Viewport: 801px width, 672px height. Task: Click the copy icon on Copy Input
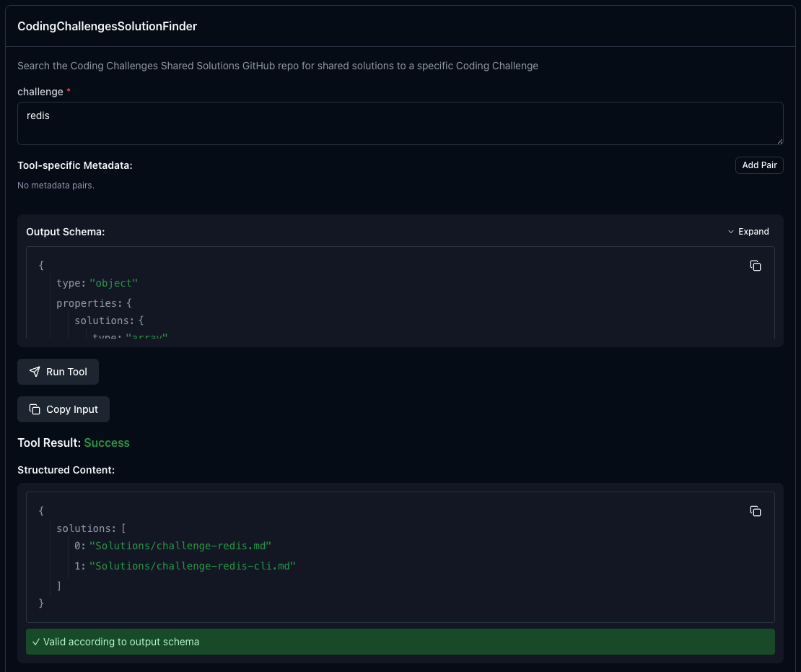[x=35, y=409]
